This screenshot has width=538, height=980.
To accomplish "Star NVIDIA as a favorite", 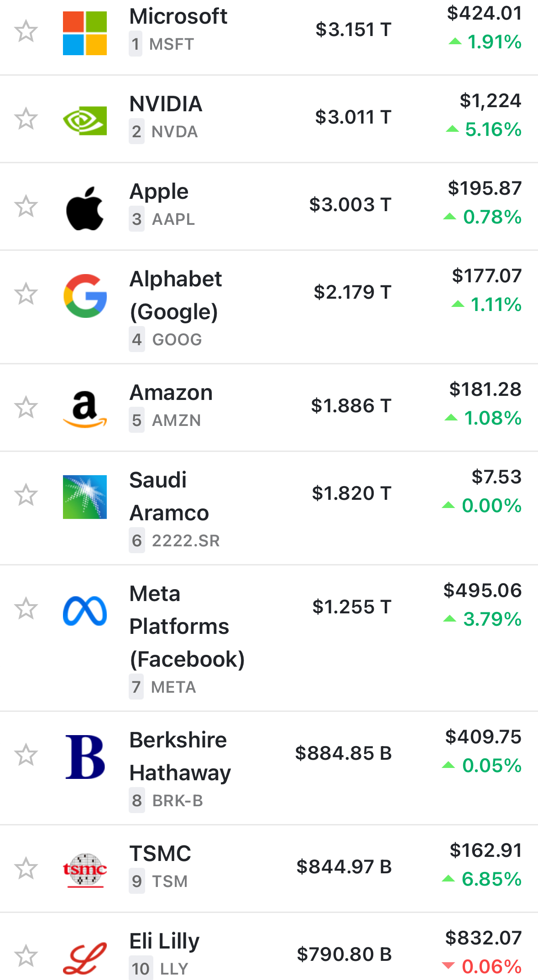I will point(26,119).
